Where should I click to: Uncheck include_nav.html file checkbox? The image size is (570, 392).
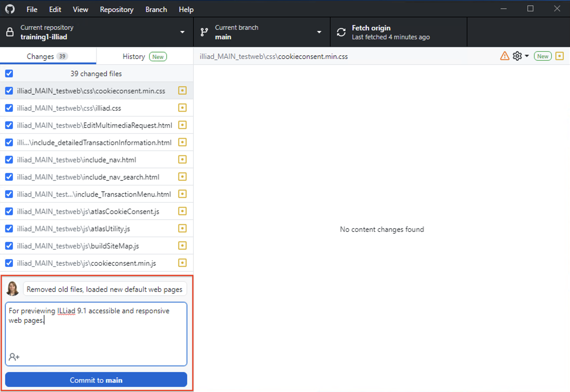pos(9,160)
